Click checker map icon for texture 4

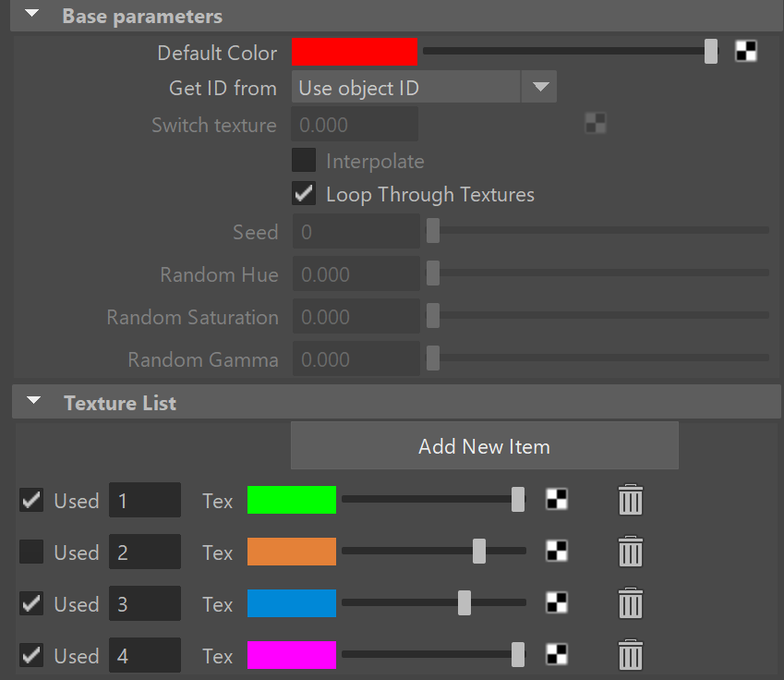pyautogui.click(x=557, y=654)
